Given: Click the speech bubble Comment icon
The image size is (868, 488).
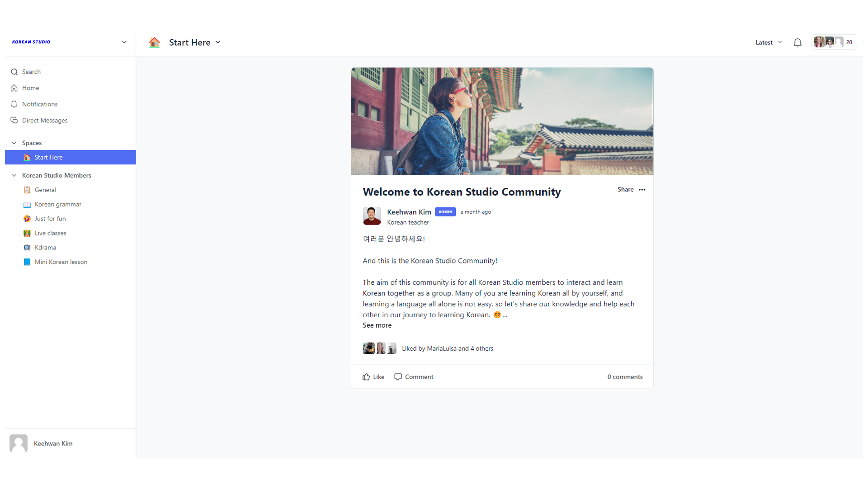Looking at the screenshot, I should coord(398,377).
